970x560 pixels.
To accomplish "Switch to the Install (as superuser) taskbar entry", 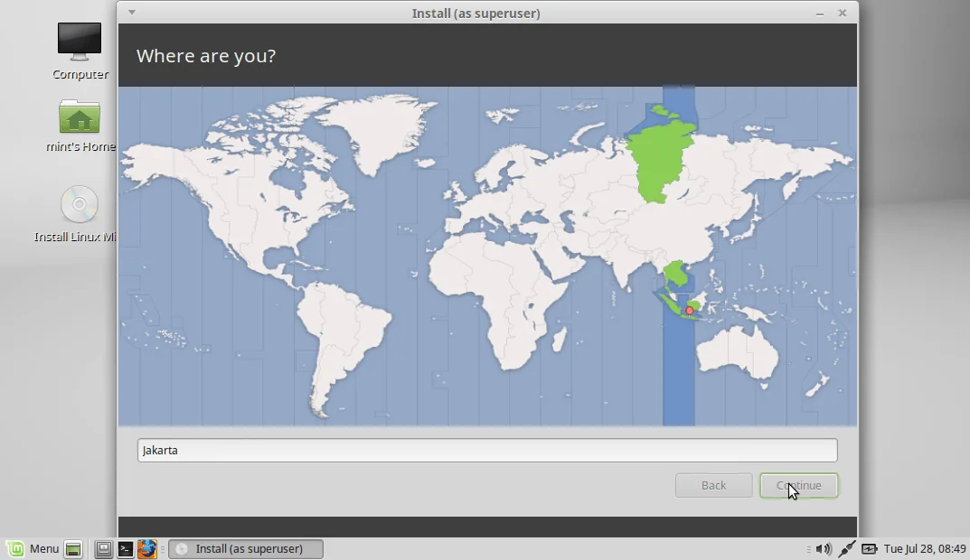I will point(245,548).
